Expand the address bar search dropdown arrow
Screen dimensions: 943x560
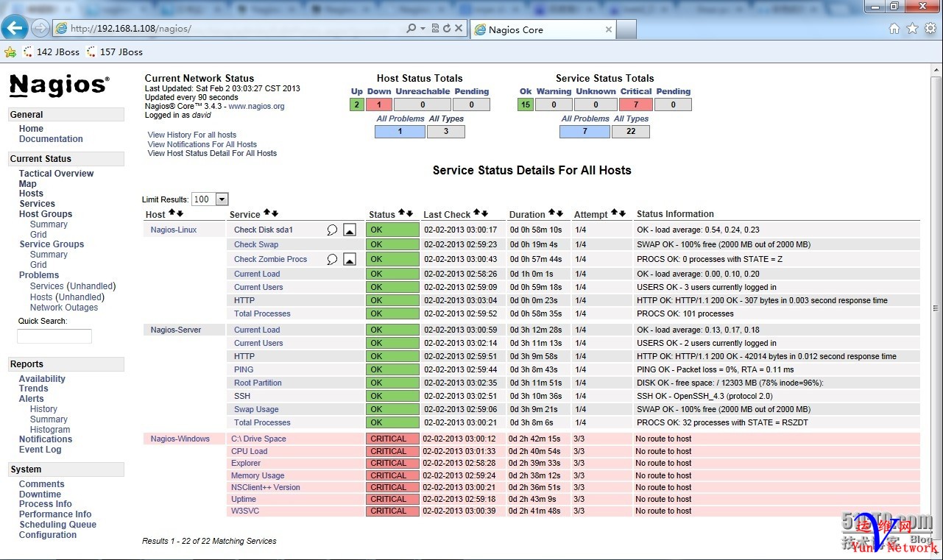point(423,29)
